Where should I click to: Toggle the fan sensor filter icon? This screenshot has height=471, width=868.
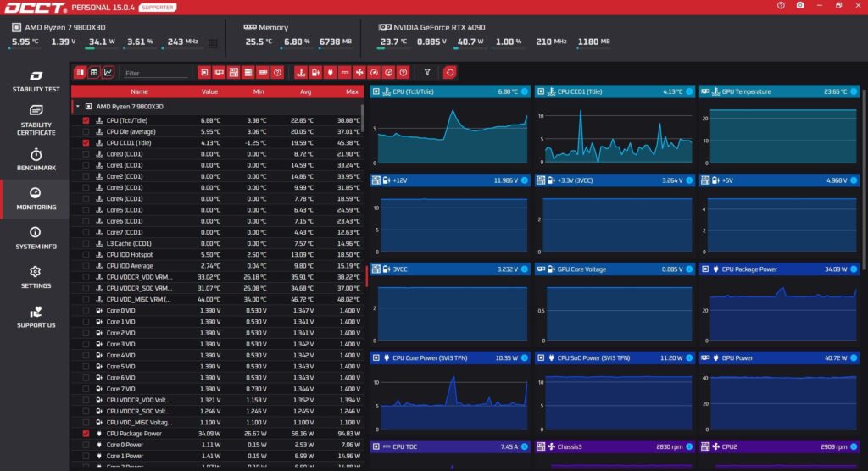click(359, 73)
